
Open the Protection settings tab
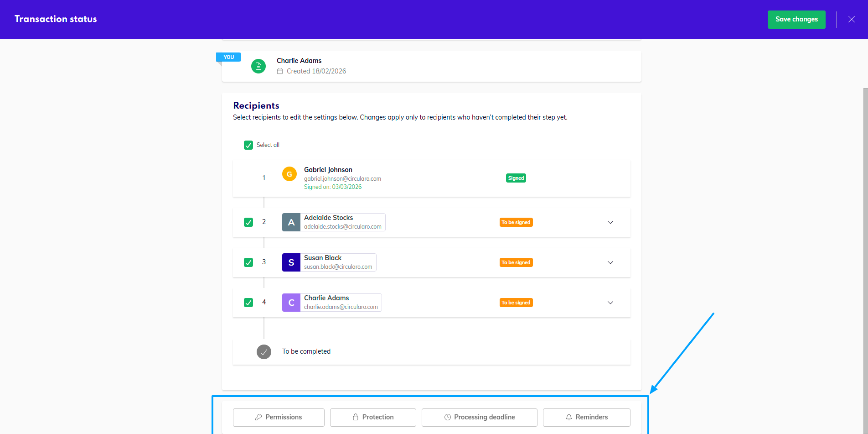pyautogui.click(x=373, y=417)
